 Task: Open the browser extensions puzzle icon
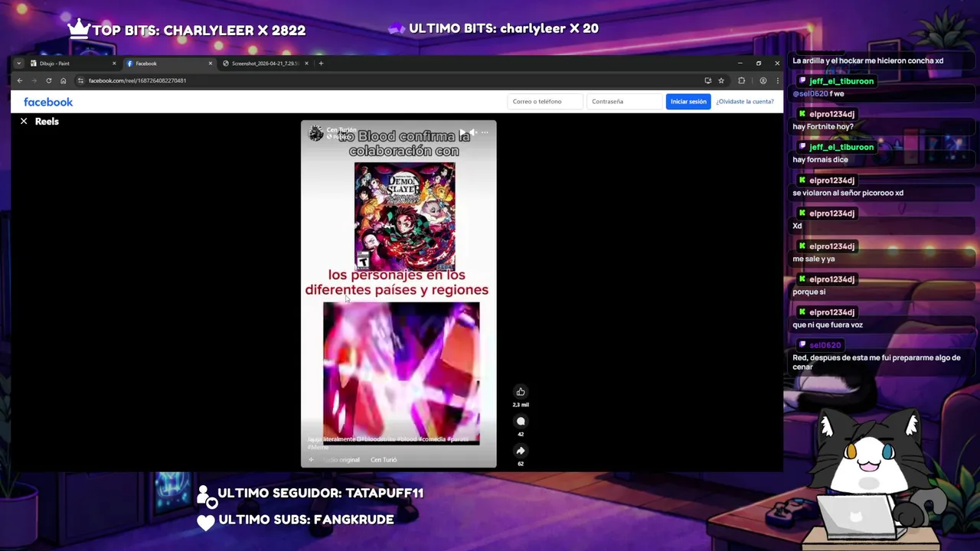click(x=741, y=80)
